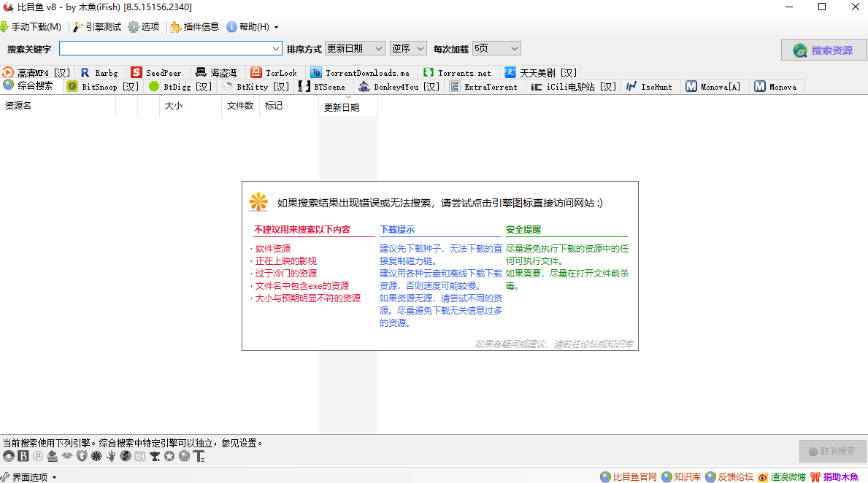Click the swirling arrows globe engine icon
The image size is (868, 483).
point(126,456)
